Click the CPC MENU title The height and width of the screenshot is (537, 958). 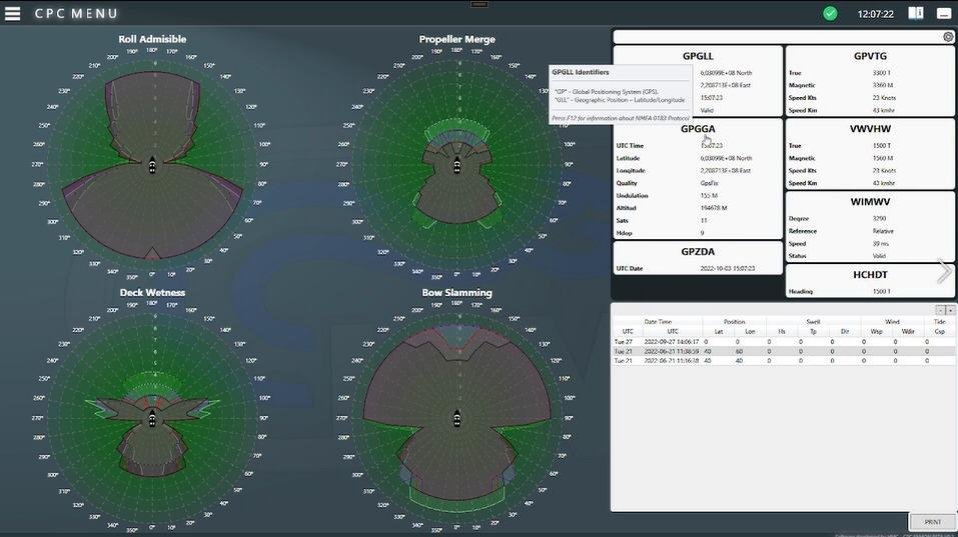(76, 13)
